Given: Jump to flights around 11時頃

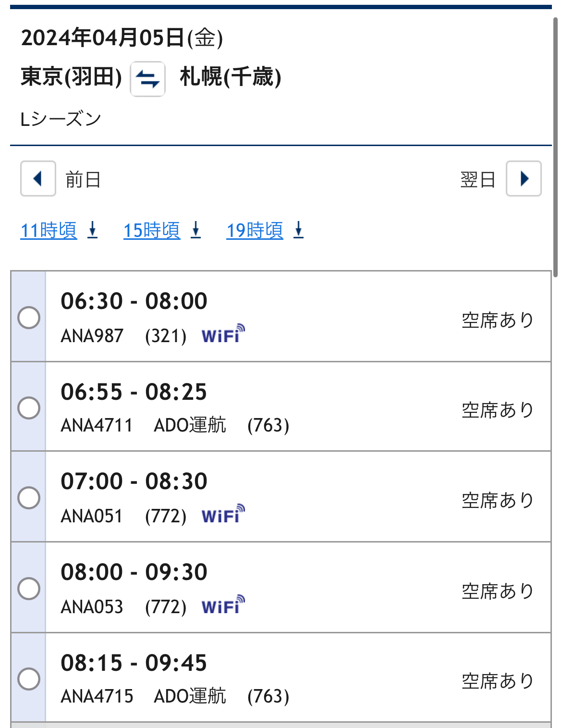Looking at the screenshot, I should tap(49, 230).
